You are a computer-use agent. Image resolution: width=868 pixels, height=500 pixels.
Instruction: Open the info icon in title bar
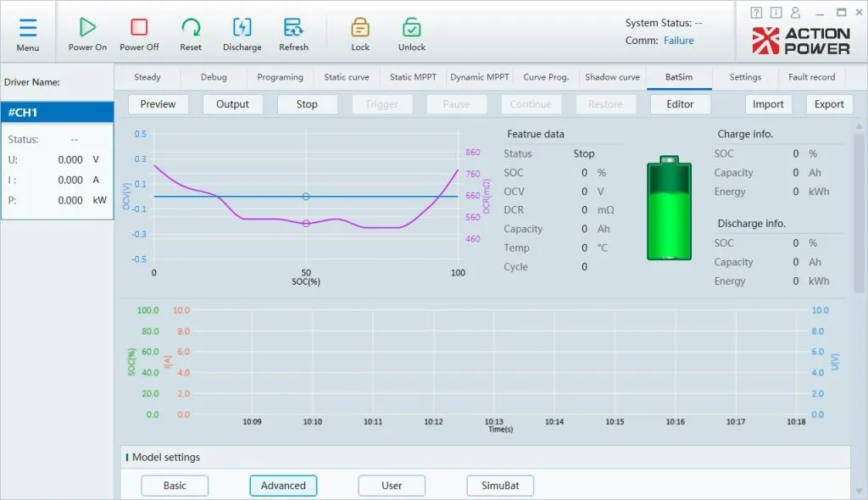tap(776, 12)
